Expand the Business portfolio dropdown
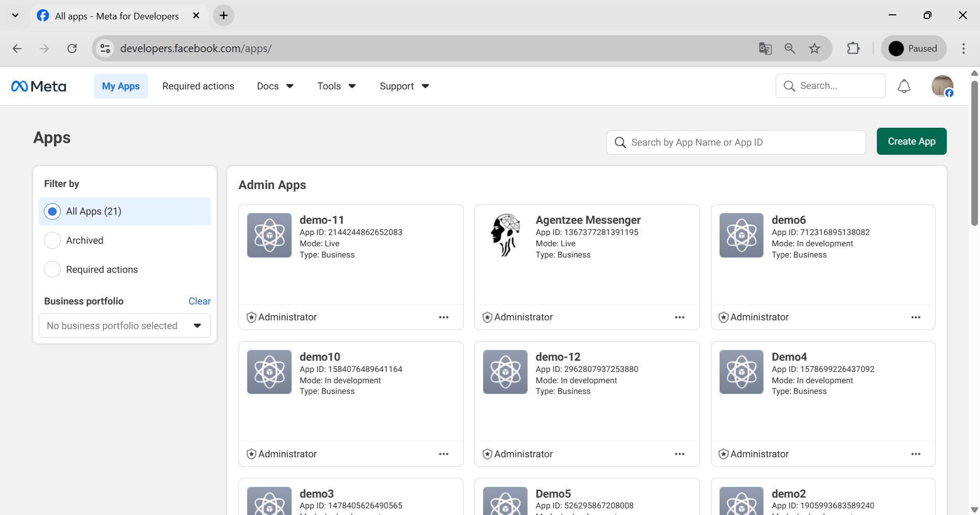 125,326
